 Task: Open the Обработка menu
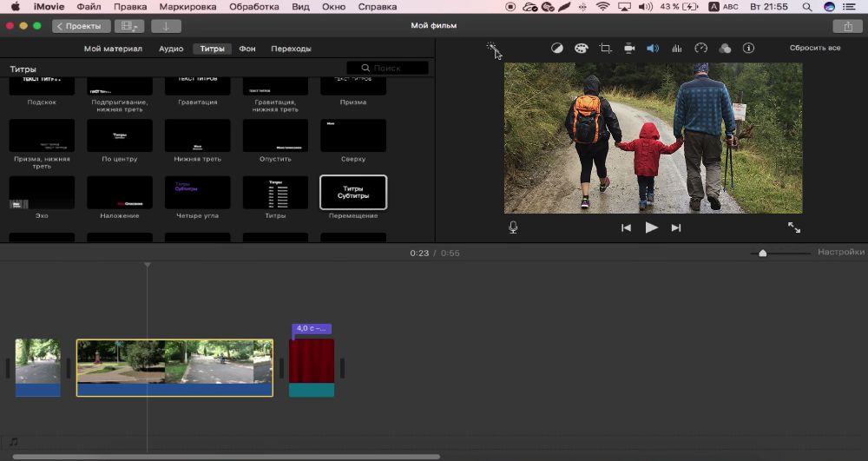tap(253, 7)
